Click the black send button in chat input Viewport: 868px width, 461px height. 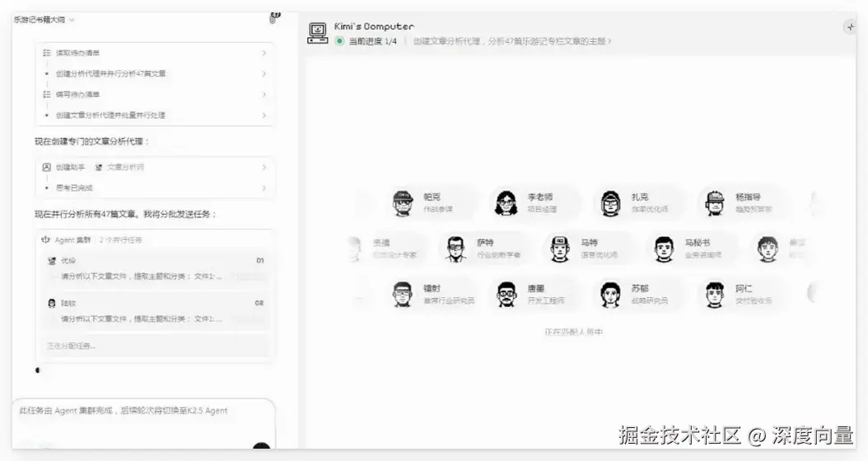pos(261,446)
